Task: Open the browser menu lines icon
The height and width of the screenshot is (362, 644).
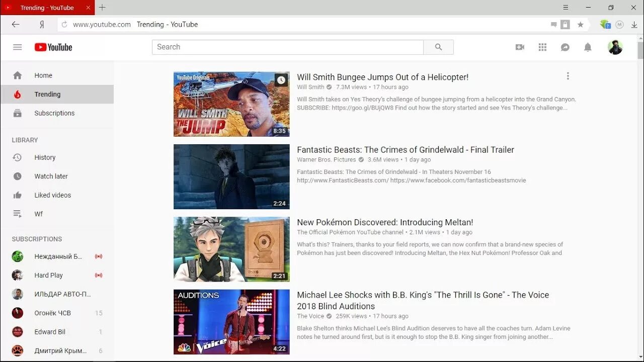Action: [566, 8]
